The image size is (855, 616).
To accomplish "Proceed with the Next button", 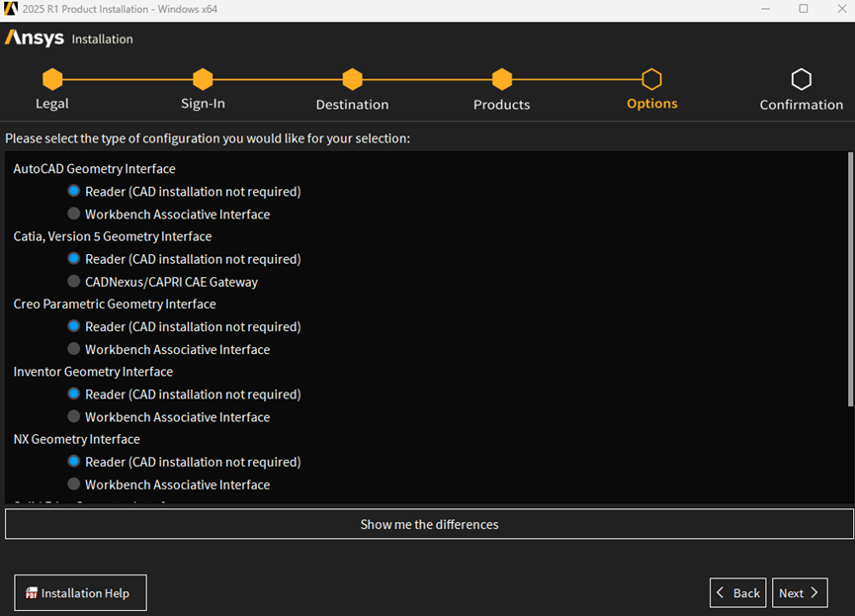I will point(800,592).
